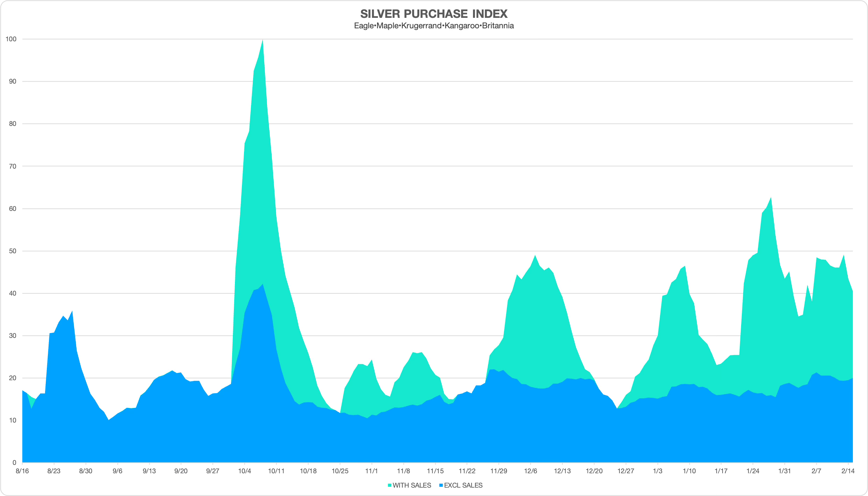Click the 70 y-axis label

tap(13, 166)
